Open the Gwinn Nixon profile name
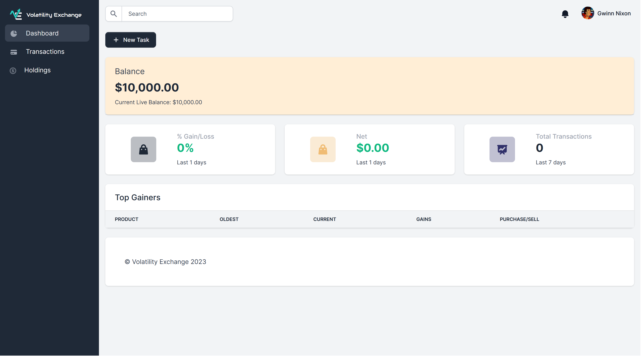This screenshot has height=359, width=644. point(617,14)
